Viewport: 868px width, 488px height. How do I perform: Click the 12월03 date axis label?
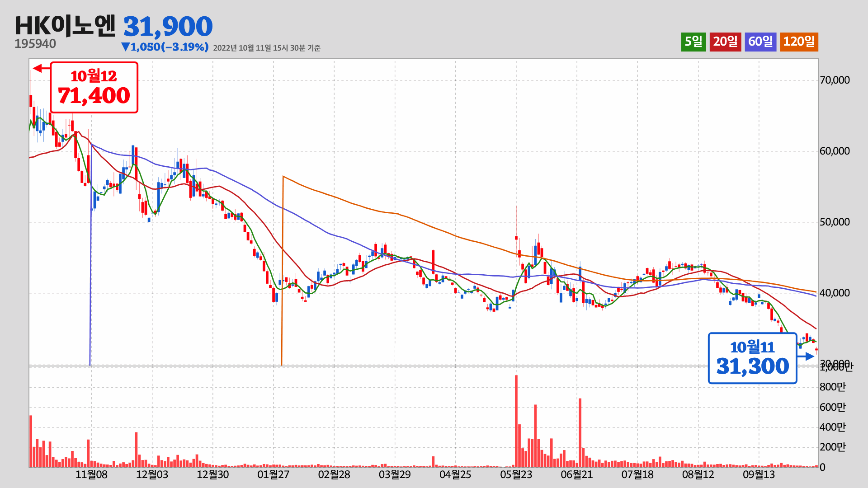click(x=152, y=475)
